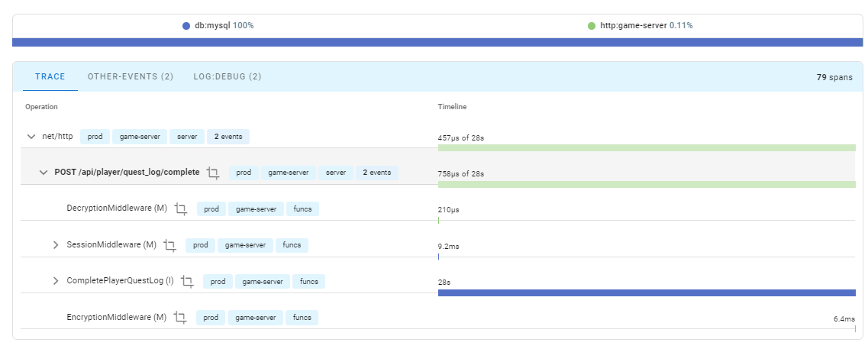Click the prod tag on DecryptionMiddleware row

(x=211, y=209)
